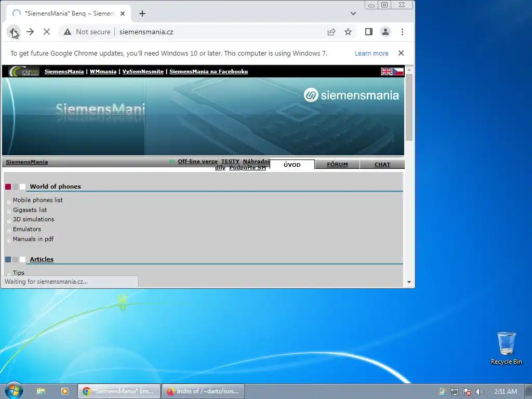
Task: Select the FÓRUM tab
Action: (x=337, y=165)
